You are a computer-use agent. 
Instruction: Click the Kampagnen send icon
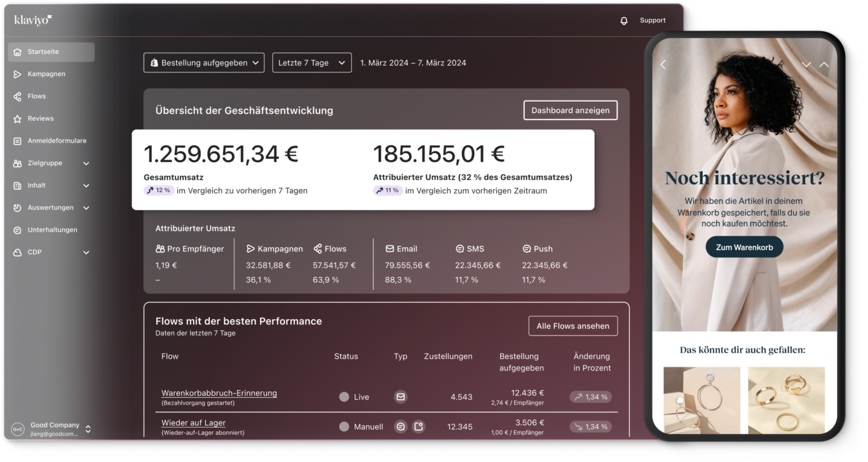[x=17, y=74]
